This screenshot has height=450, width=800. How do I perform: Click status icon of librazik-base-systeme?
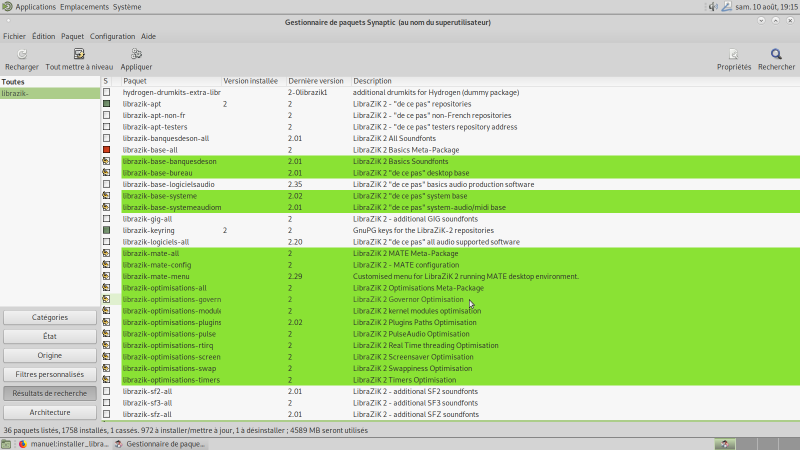pyautogui.click(x=106, y=196)
